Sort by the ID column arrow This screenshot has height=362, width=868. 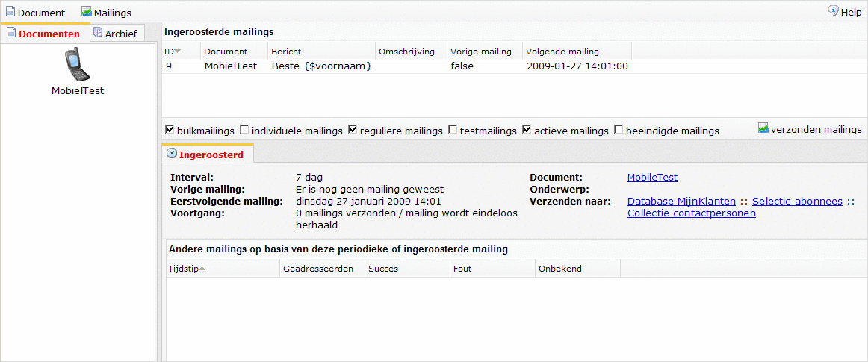[178, 52]
